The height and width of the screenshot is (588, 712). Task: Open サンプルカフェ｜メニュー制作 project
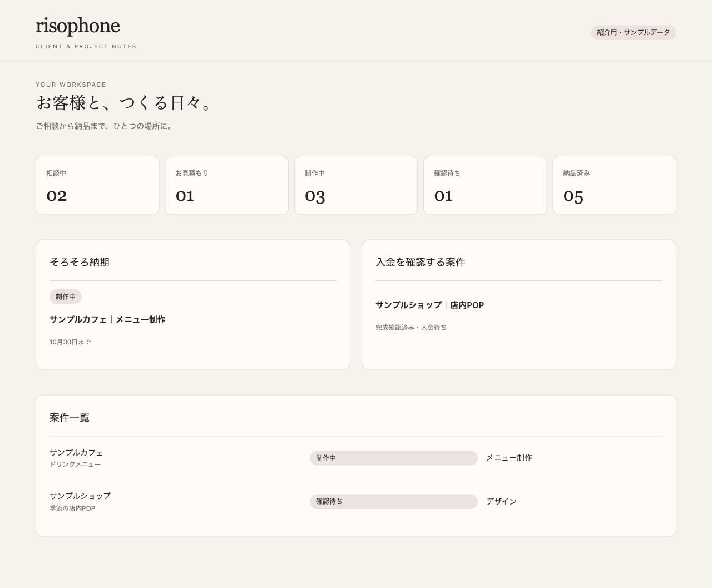(107, 319)
